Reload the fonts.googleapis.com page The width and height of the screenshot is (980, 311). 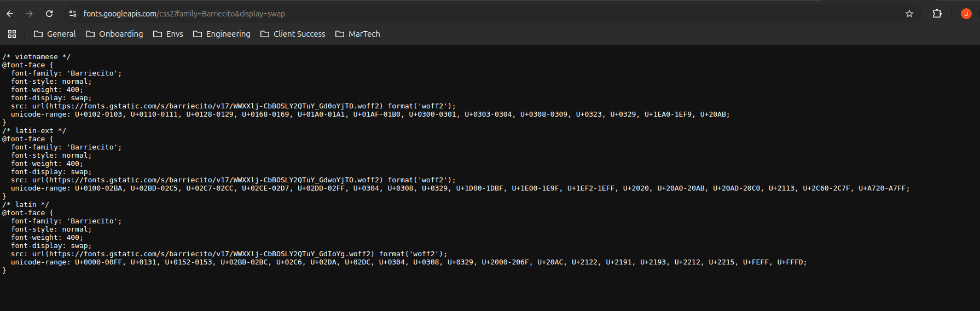coord(49,14)
